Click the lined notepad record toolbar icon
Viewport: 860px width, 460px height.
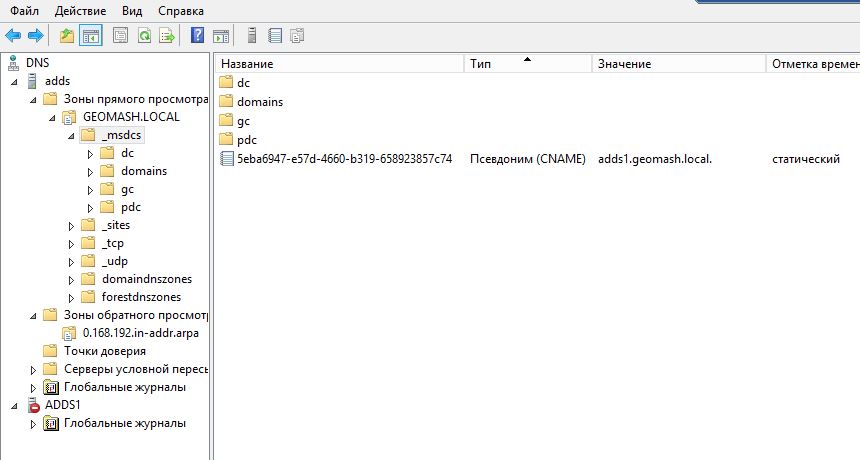pos(275,36)
